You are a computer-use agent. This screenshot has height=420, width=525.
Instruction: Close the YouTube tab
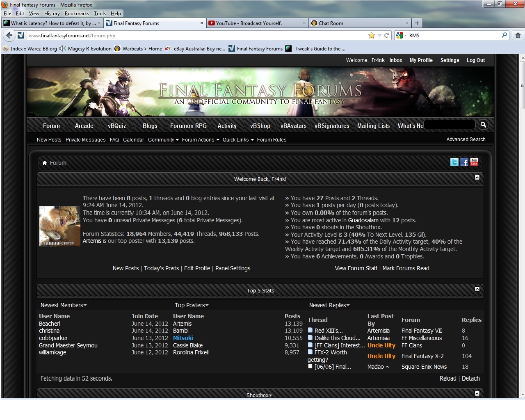pos(304,23)
